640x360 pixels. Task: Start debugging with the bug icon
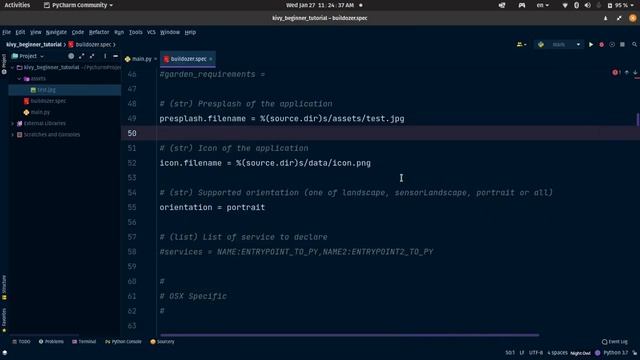tap(601, 44)
